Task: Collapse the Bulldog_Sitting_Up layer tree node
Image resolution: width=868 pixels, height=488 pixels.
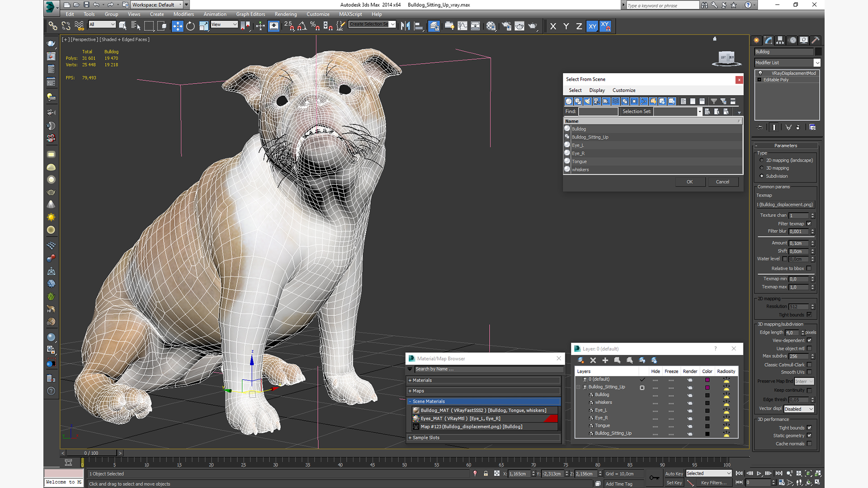Action: pyautogui.click(x=578, y=387)
